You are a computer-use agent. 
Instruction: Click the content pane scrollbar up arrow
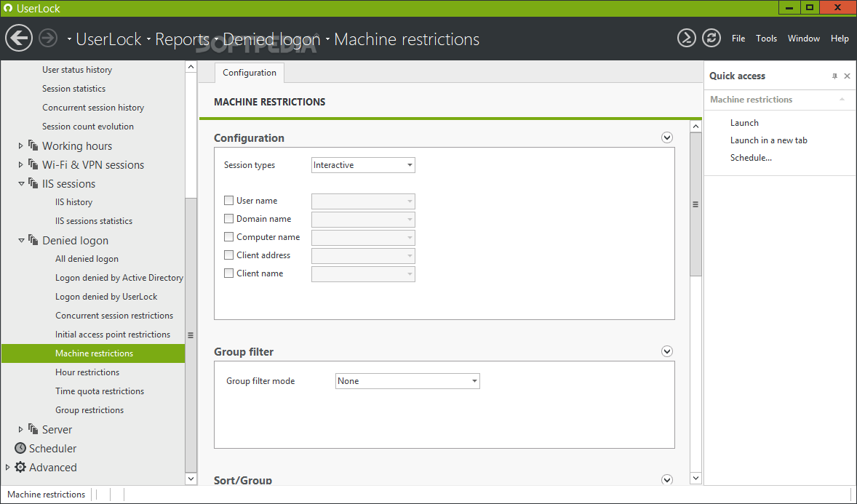(x=695, y=127)
